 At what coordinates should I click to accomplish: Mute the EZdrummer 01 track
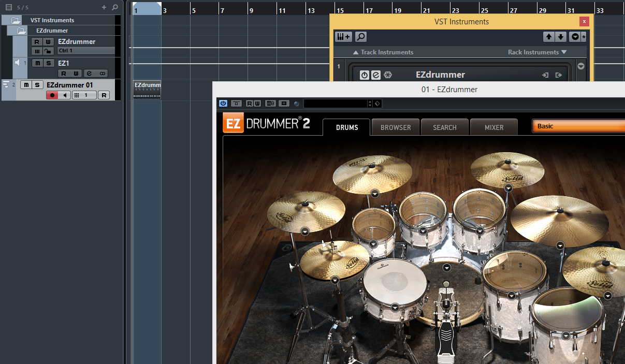26,85
